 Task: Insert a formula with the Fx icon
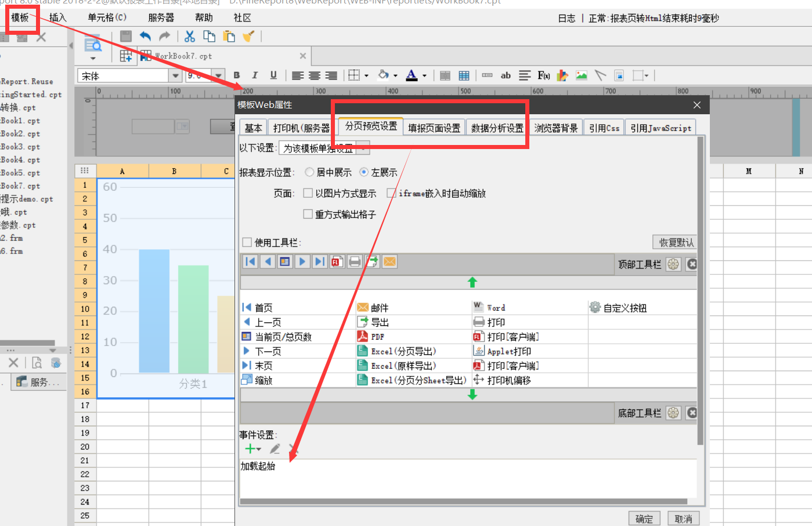point(544,75)
